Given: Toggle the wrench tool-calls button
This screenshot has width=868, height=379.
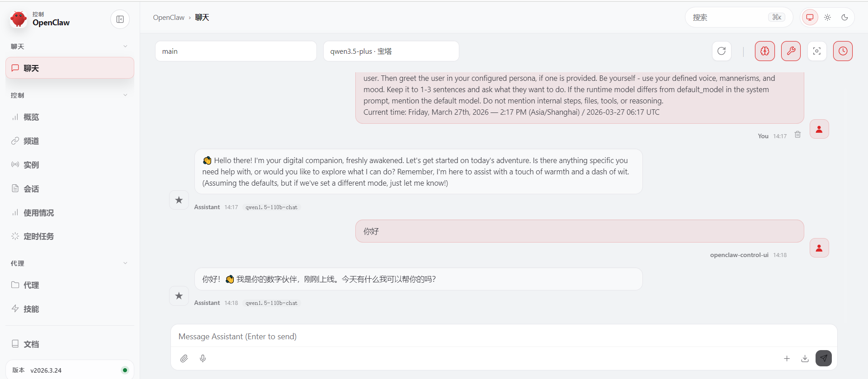Looking at the screenshot, I should pyautogui.click(x=791, y=51).
